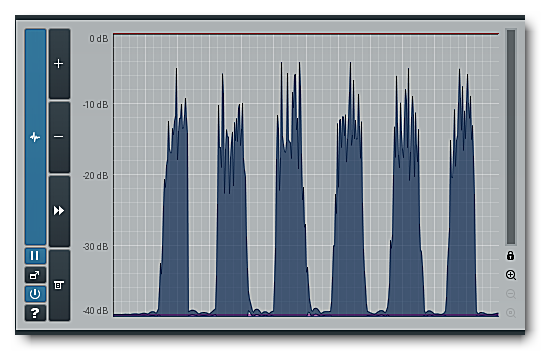Click the vertical scrollbar right of the graph
The width and height of the screenshot is (552, 362).
511,137
